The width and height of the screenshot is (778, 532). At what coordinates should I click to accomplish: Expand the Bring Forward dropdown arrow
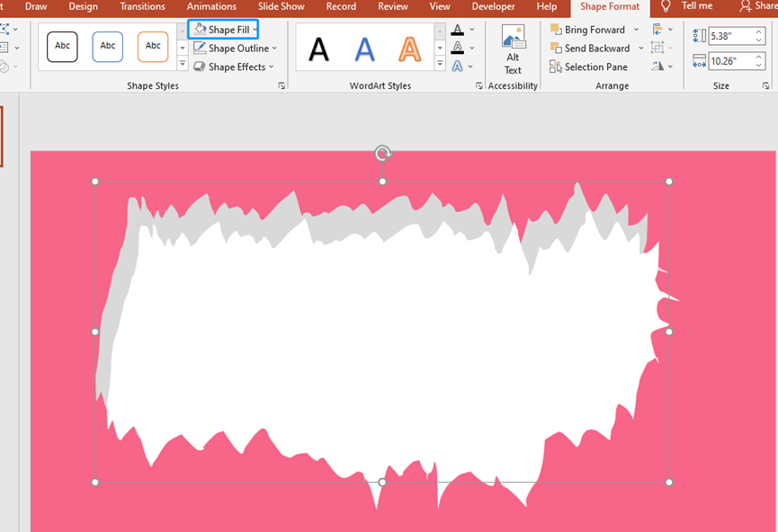pyautogui.click(x=636, y=30)
